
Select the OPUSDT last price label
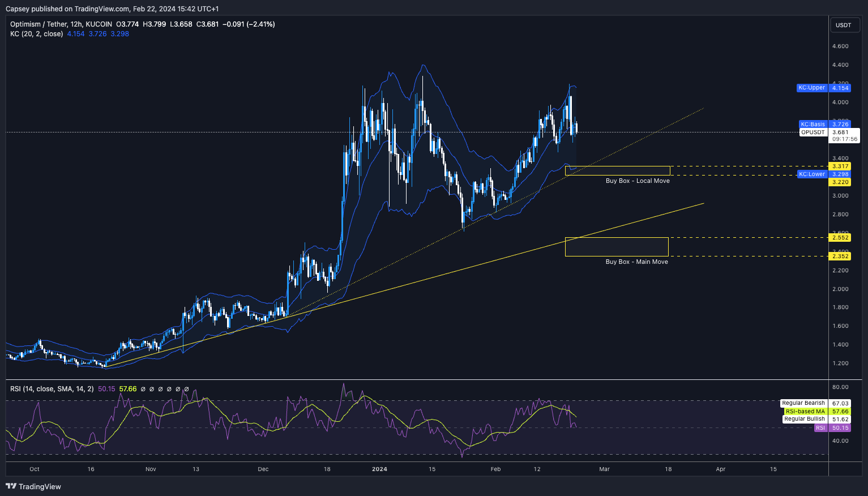(813, 132)
